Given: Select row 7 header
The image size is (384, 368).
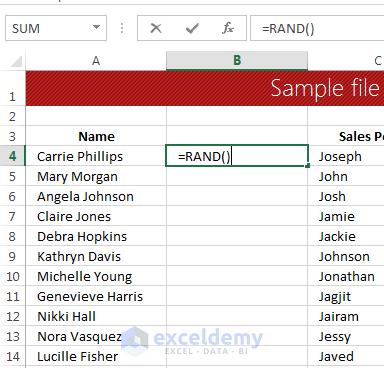Looking at the screenshot, I should [x=13, y=216].
